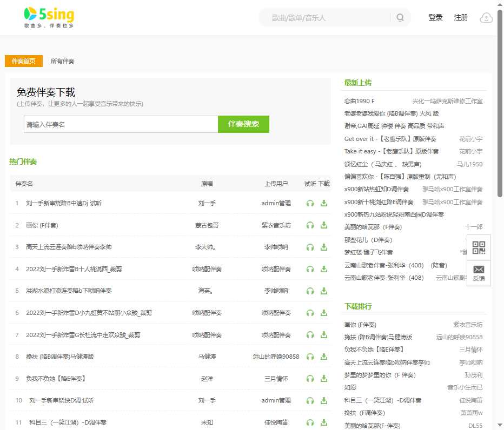Click the search magnifier icon
The height and width of the screenshot is (430, 504).
coord(400,17)
